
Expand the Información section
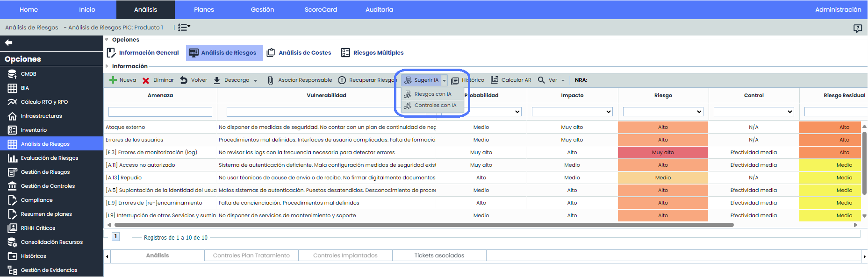pyautogui.click(x=107, y=66)
